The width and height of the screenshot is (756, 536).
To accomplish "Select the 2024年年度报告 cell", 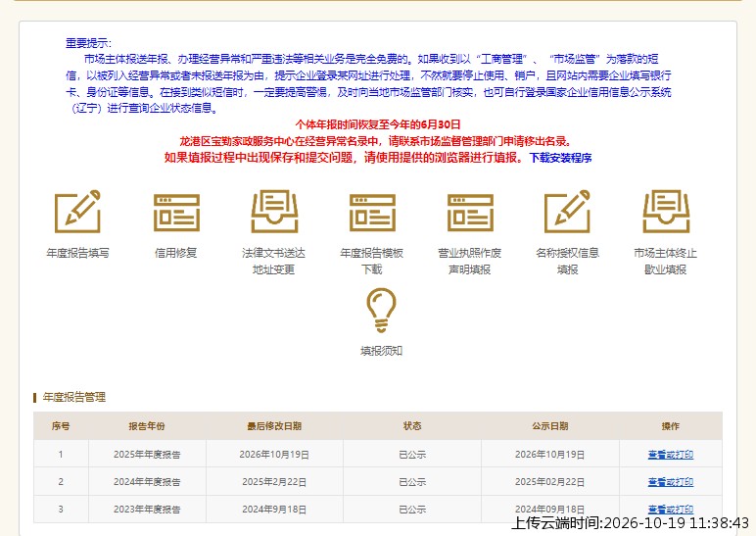I will 147,482.
